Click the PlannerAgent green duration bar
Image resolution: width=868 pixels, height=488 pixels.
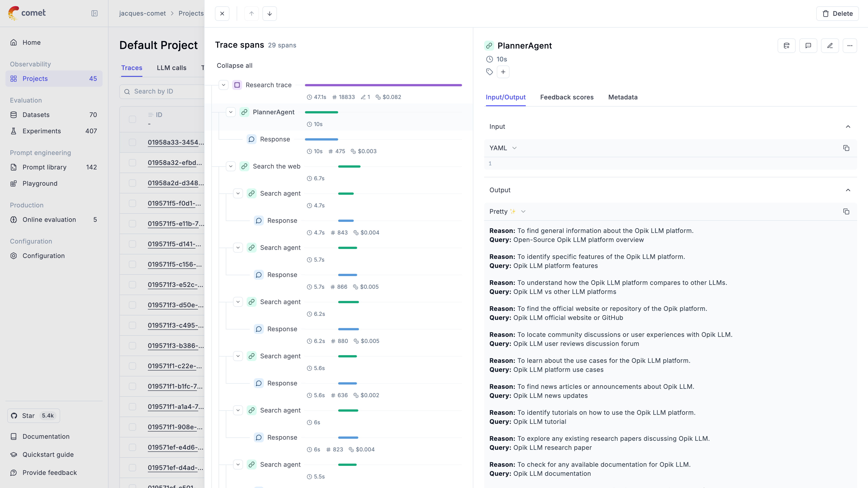[x=321, y=112]
